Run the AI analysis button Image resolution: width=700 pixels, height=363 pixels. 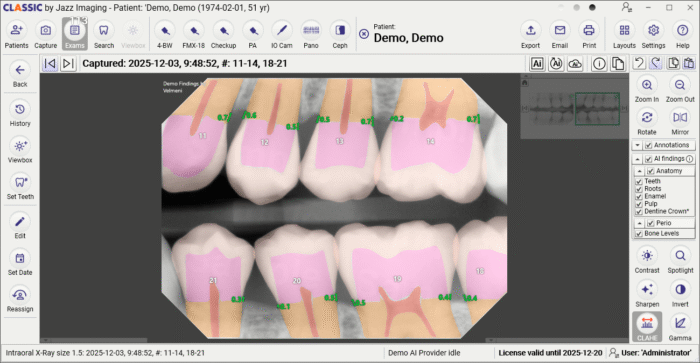537,63
